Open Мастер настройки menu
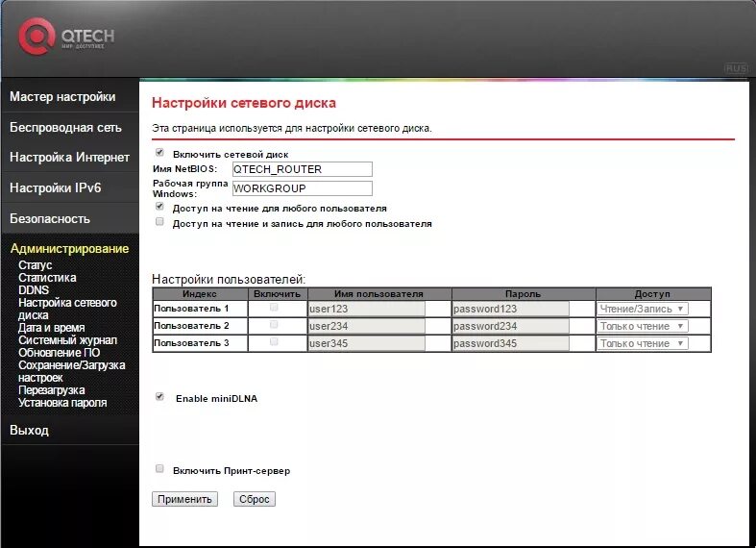The height and width of the screenshot is (548, 756). [62, 97]
